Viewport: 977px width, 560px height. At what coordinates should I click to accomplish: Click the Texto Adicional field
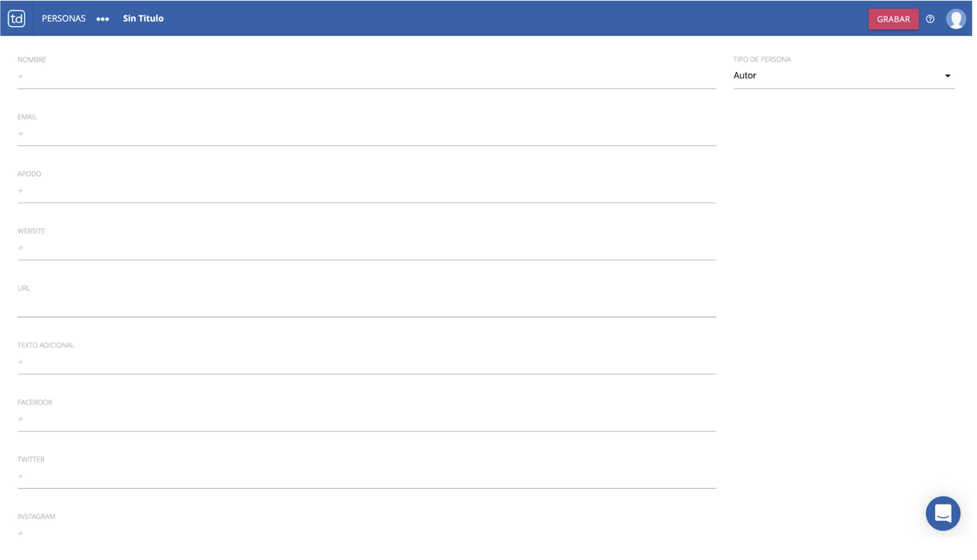point(366,362)
